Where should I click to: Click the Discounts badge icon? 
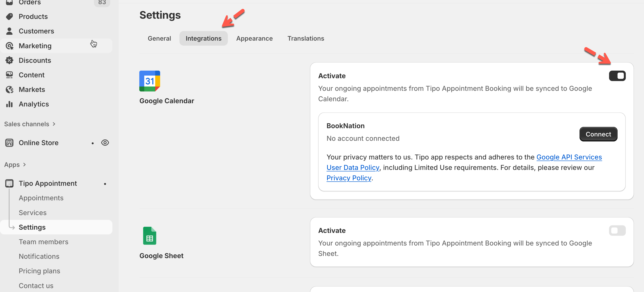[x=10, y=60]
